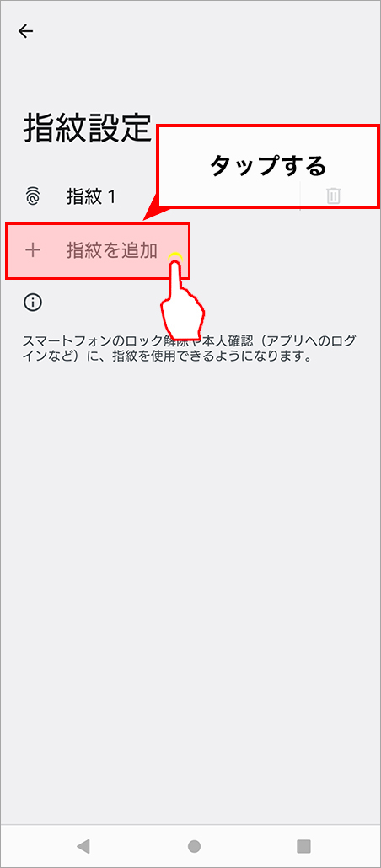Tap the Android home circle button
This screenshot has width=381, height=868.
pyautogui.click(x=194, y=845)
